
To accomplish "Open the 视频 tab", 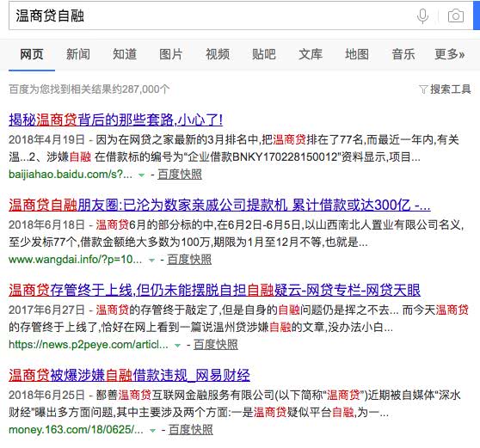I will [x=218, y=54].
